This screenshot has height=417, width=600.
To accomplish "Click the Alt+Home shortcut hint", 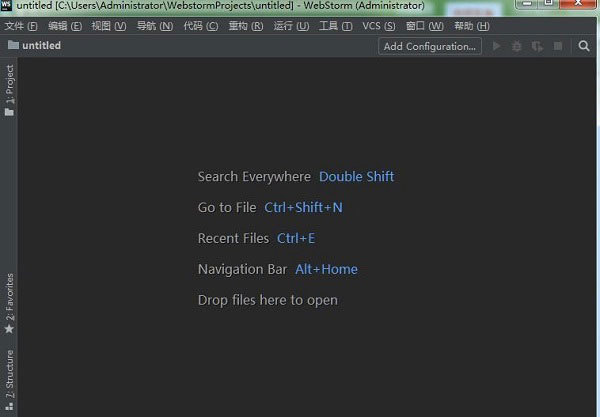I will point(326,269).
